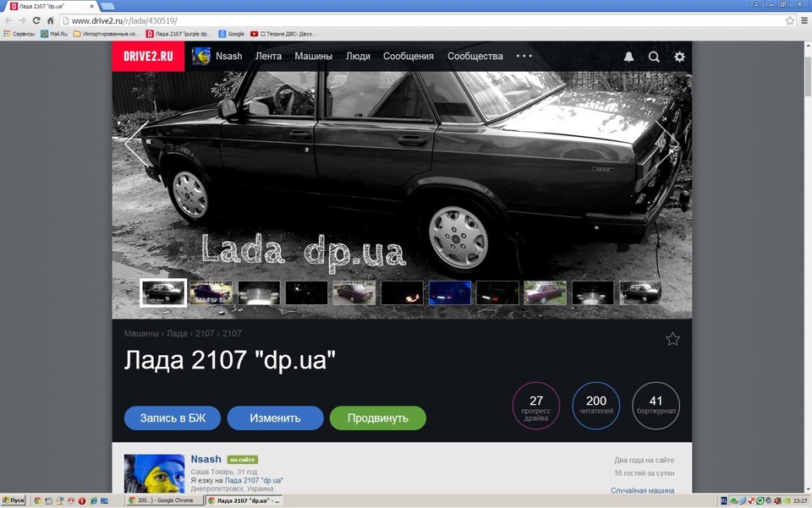Screen dimensions: 812x508
Task: Open Chrome main menu icon
Action: (804, 20)
